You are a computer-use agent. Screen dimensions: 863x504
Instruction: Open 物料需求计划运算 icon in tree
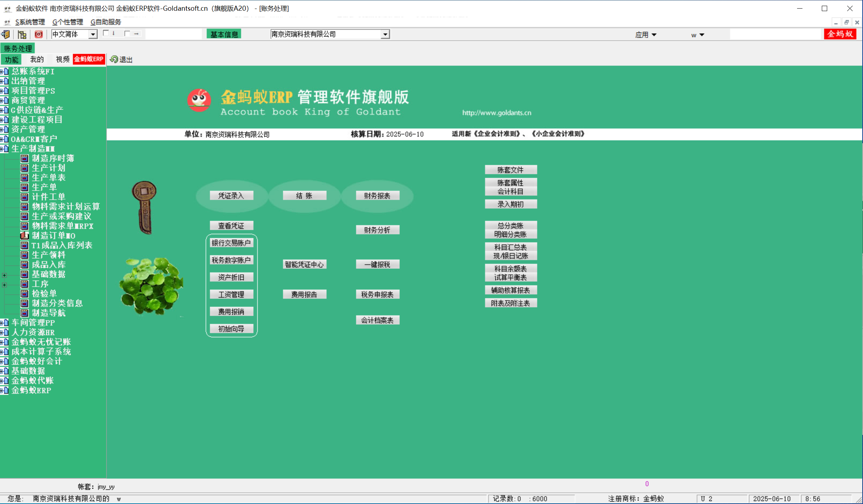point(24,207)
